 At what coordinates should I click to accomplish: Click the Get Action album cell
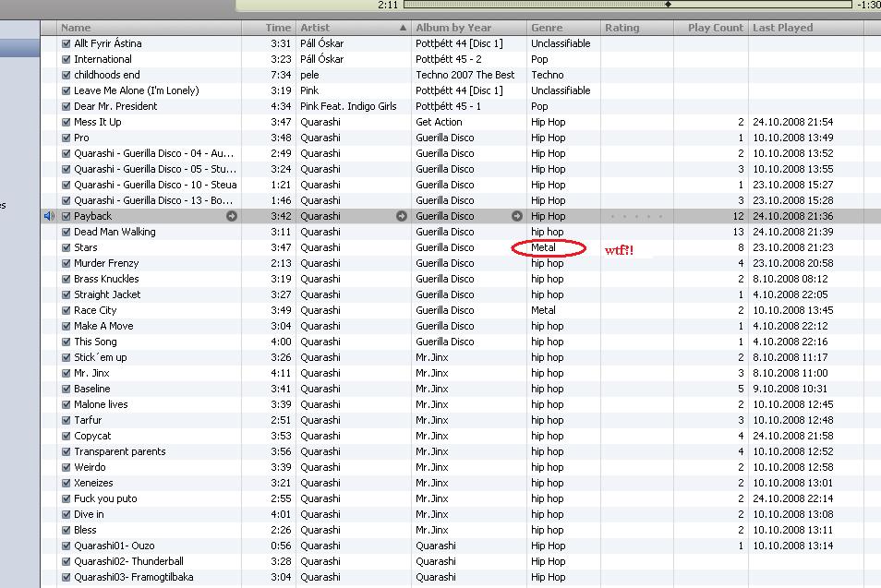pyautogui.click(x=439, y=122)
